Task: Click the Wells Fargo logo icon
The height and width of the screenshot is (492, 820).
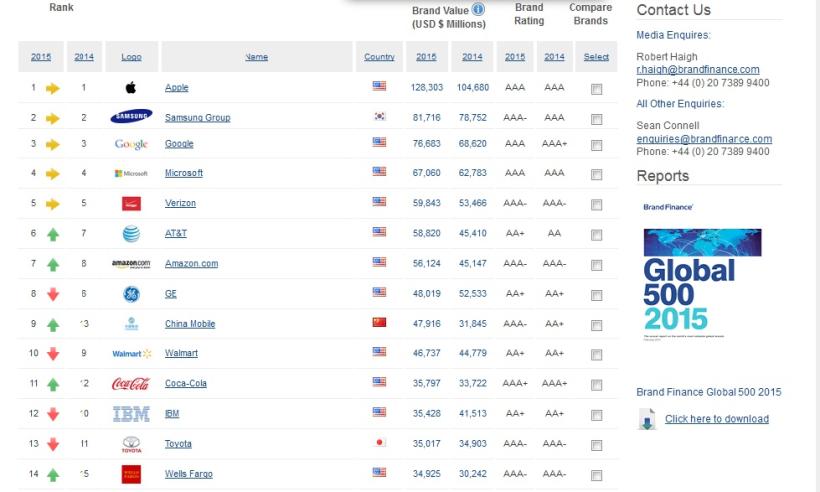Action: (x=131, y=474)
